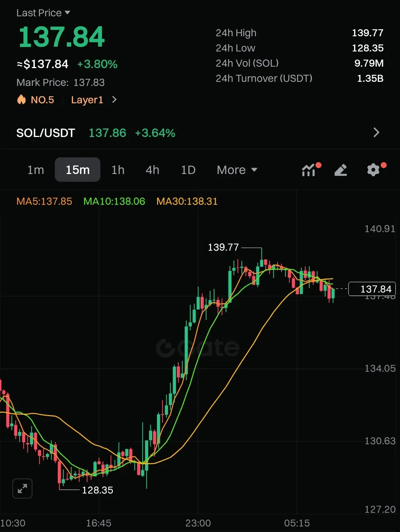
Task: Expand chart to fullscreen icon
Action: pos(22,488)
